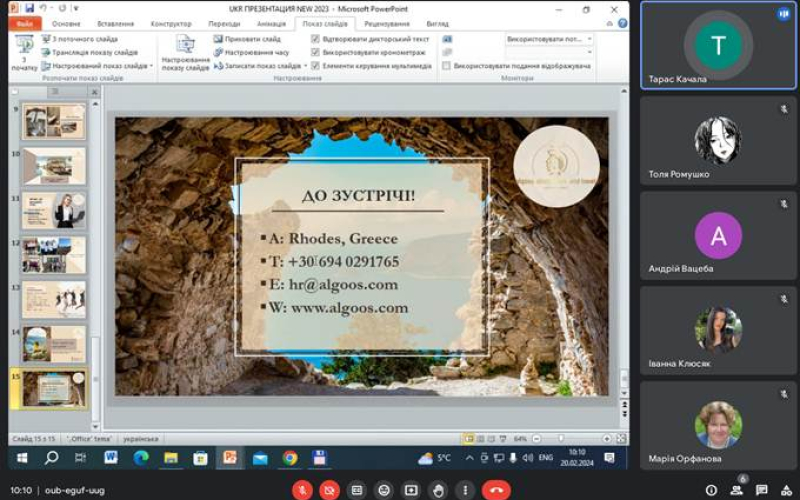Click Save icon in quick access toolbar

[29, 8]
